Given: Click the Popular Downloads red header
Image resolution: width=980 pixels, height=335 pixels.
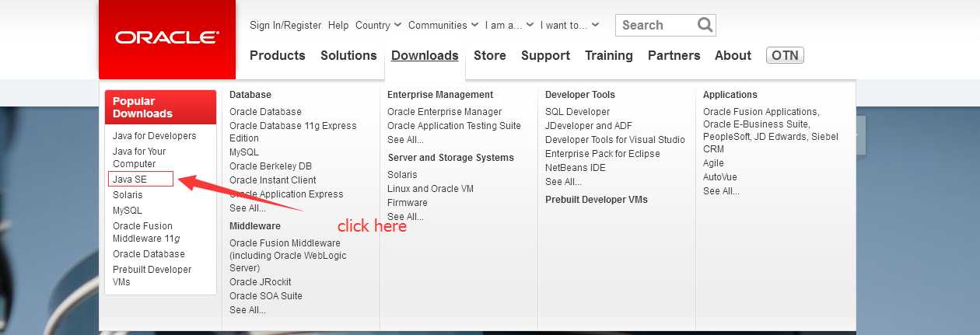Looking at the screenshot, I should click(x=161, y=107).
